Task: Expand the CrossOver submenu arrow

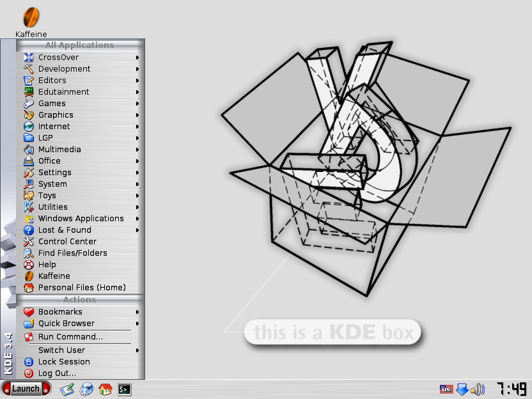Action: (137, 58)
